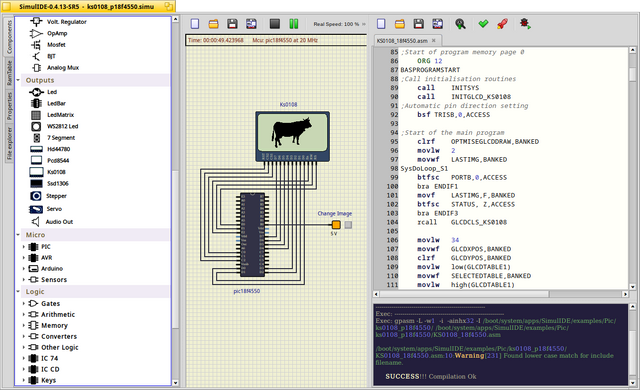The height and width of the screenshot is (390, 640).
Task: Click the component list down scroll arrow
Action: tap(176, 383)
